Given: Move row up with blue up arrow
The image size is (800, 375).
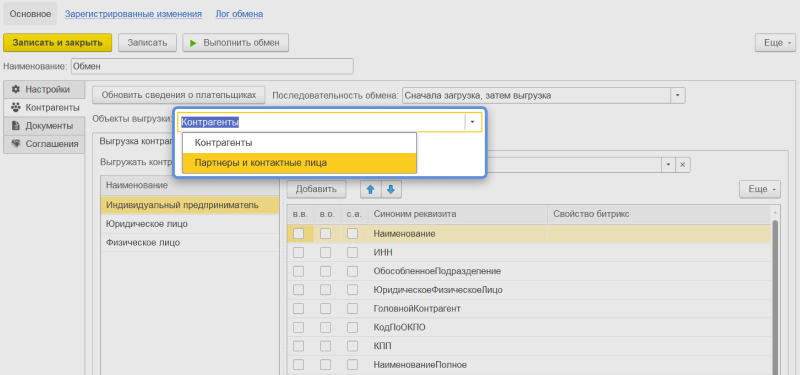Looking at the screenshot, I should click(x=371, y=189).
